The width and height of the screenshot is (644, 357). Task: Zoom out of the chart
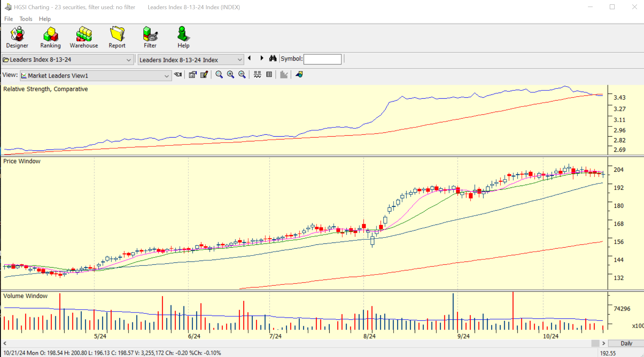pos(242,75)
